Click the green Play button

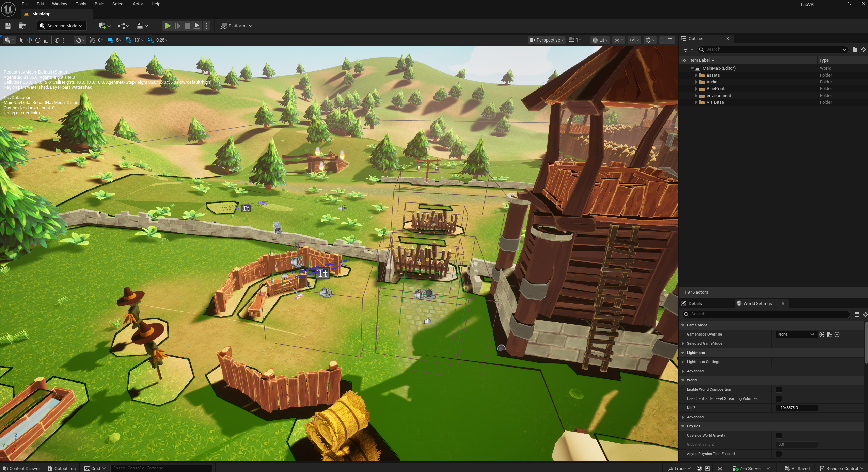pyautogui.click(x=168, y=26)
